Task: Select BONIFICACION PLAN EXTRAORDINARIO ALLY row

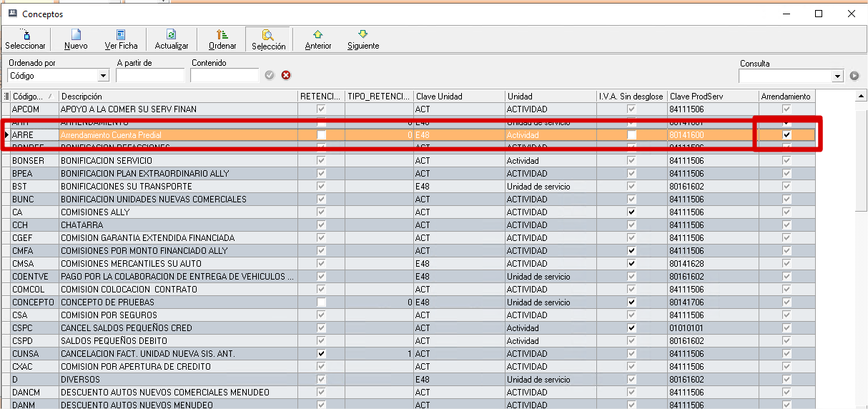Action: pos(409,173)
